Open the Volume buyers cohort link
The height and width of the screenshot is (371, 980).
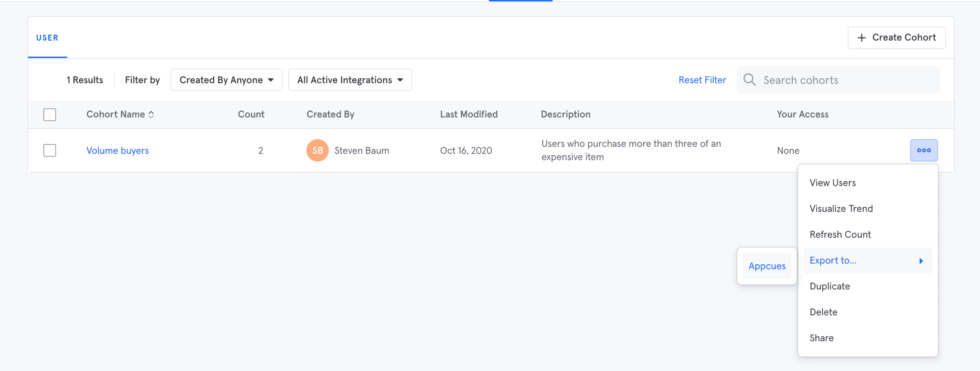click(x=117, y=151)
